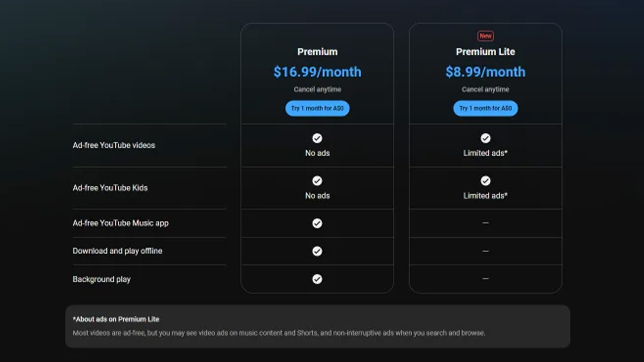
Task: Click the Premium Lite dash for download offline
Action: (x=485, y=251)
